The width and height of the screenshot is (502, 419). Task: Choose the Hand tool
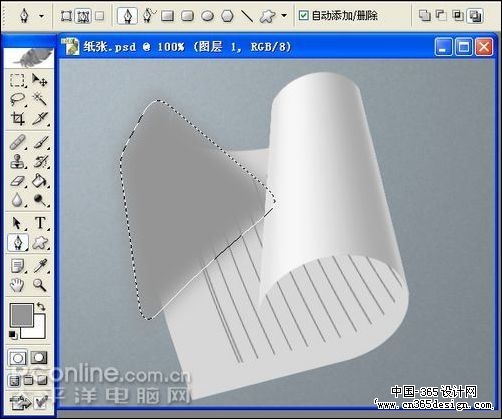pyautogui.click(x=17, y=285)
